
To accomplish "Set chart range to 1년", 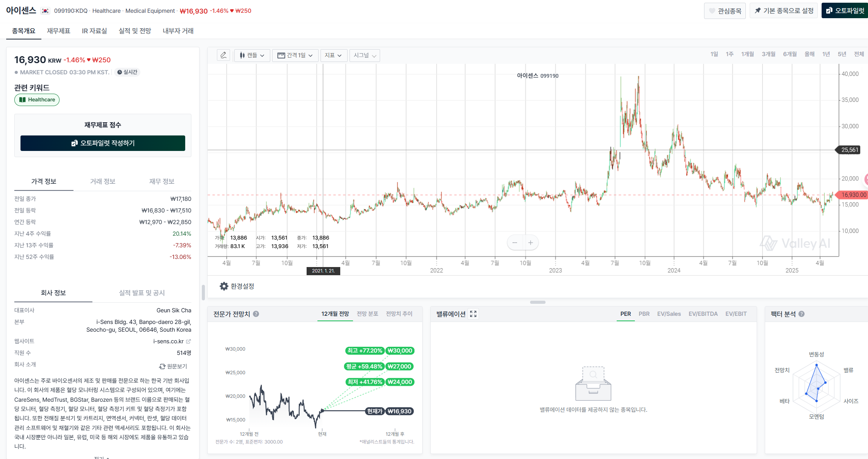I will (x=826, y=54).
